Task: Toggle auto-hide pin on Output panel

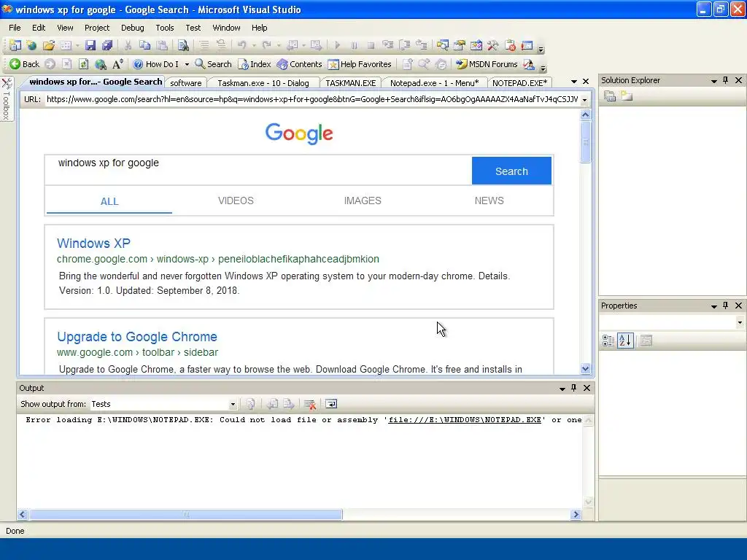Action: [x=573, y=388]
